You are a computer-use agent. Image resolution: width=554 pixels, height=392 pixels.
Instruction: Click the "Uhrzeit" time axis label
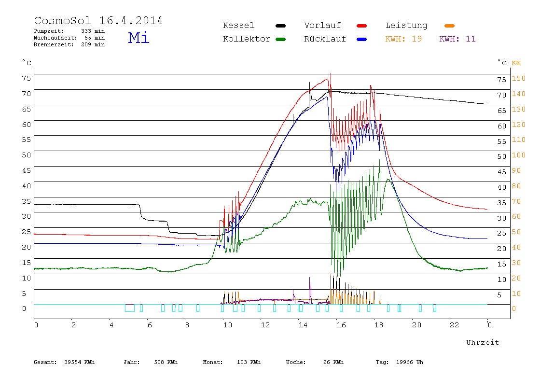[483, 342]
